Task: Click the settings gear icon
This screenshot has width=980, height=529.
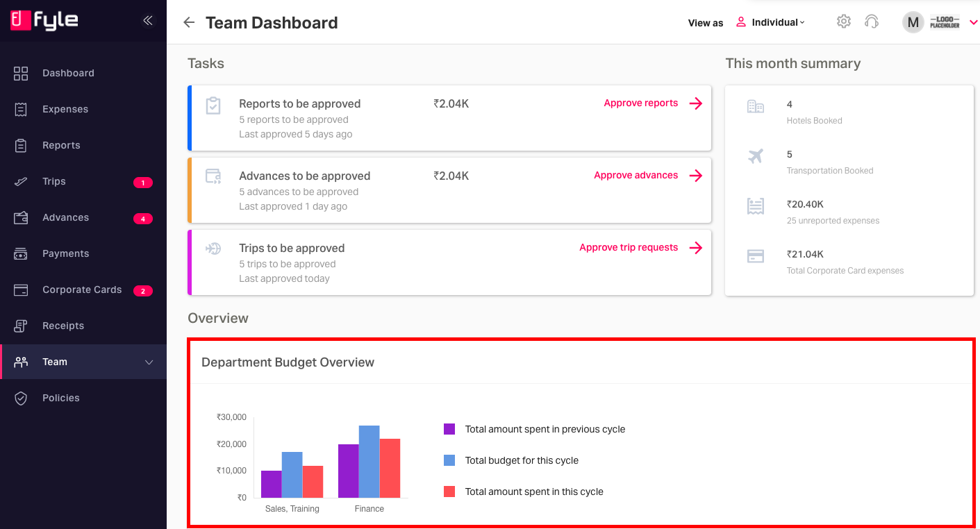Action: pyautogui.click(x=843, y=22)
